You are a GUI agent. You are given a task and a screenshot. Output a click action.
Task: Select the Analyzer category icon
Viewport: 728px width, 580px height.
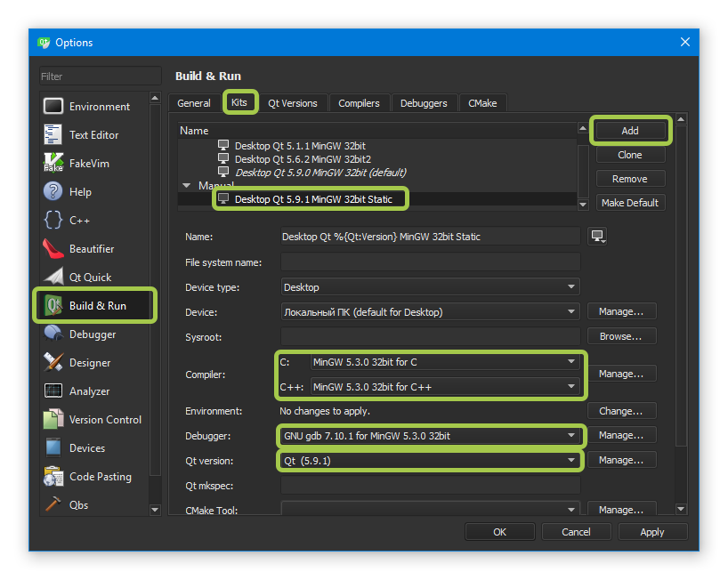[53, 391]
